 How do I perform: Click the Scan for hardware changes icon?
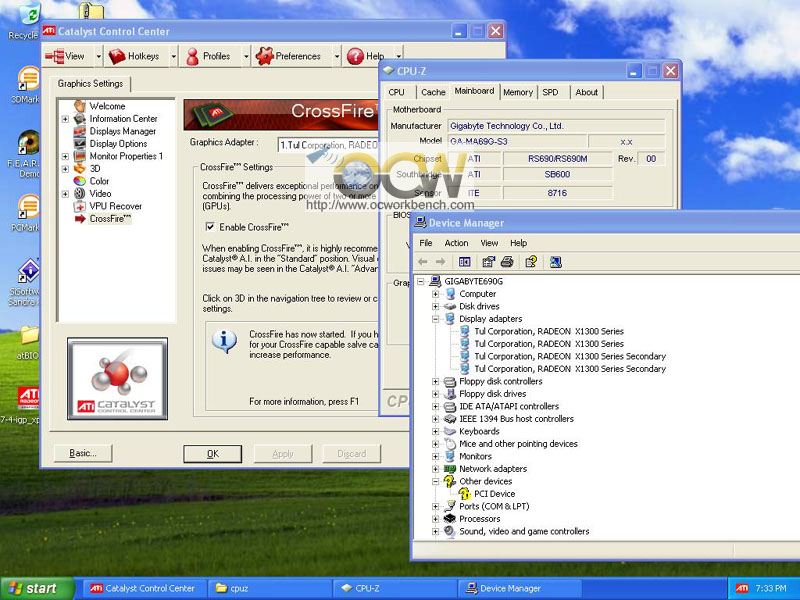556,262
